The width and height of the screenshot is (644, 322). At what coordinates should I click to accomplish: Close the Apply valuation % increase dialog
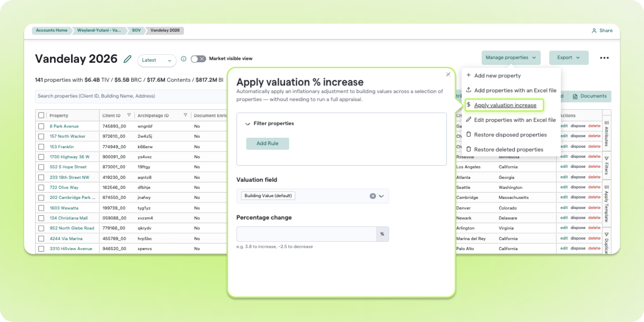(x=448, y=75)
